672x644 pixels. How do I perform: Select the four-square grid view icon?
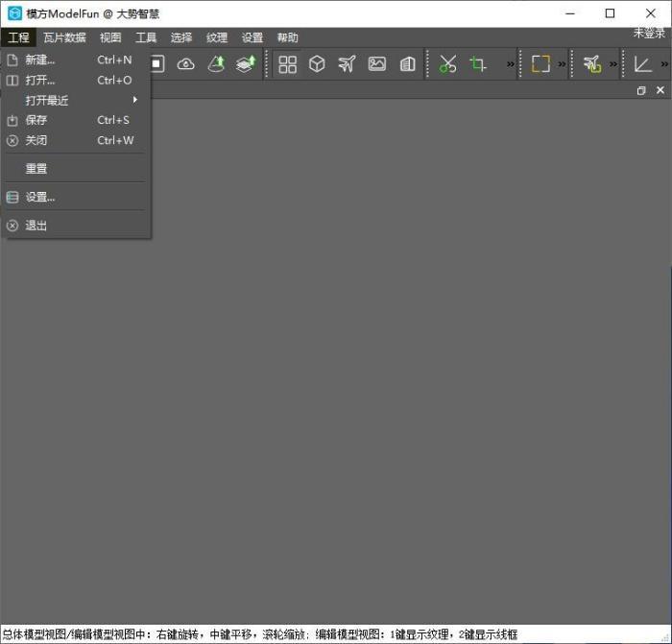(x=288, y=64)
